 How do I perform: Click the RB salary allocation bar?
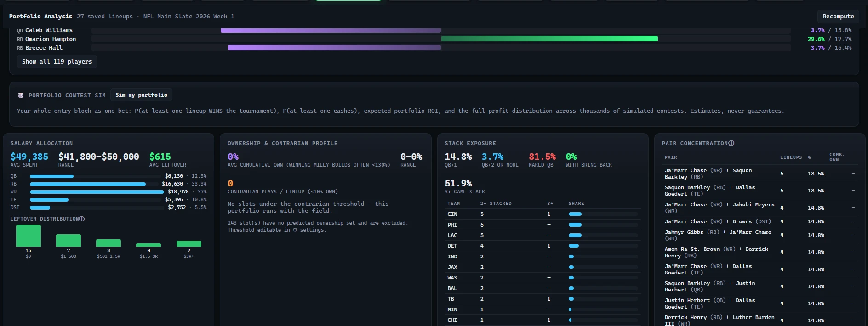point(88,184)
